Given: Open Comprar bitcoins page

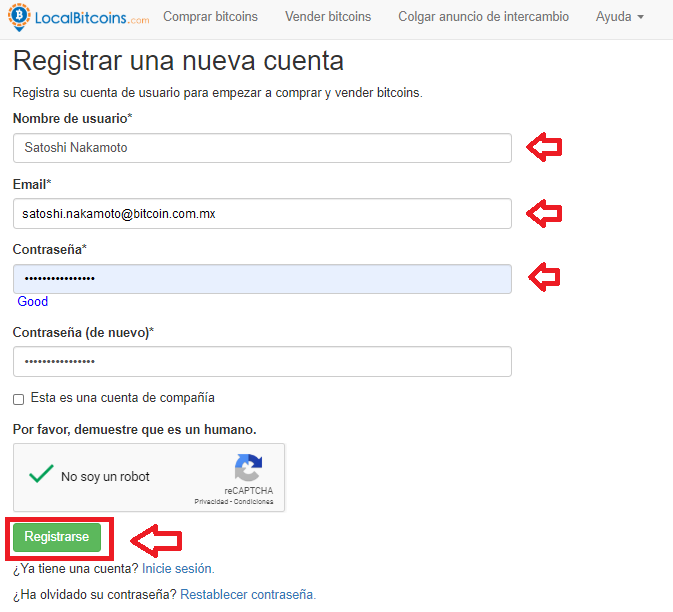Looking at the screenshot, I should [210, 17].
